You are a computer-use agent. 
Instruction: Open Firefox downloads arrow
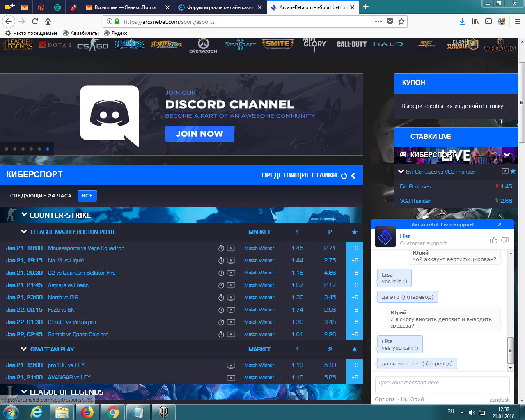tap(462, 21)
